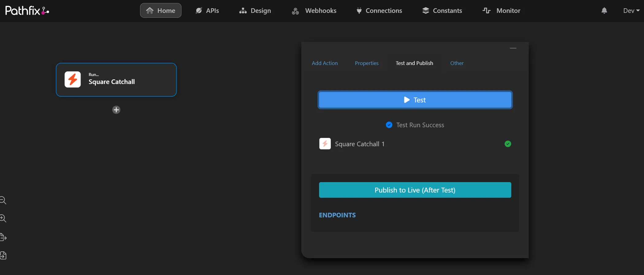The height and width of the screenshot is (275, 644).
Task: Open the Webhooks page
Action: point(314,10)
